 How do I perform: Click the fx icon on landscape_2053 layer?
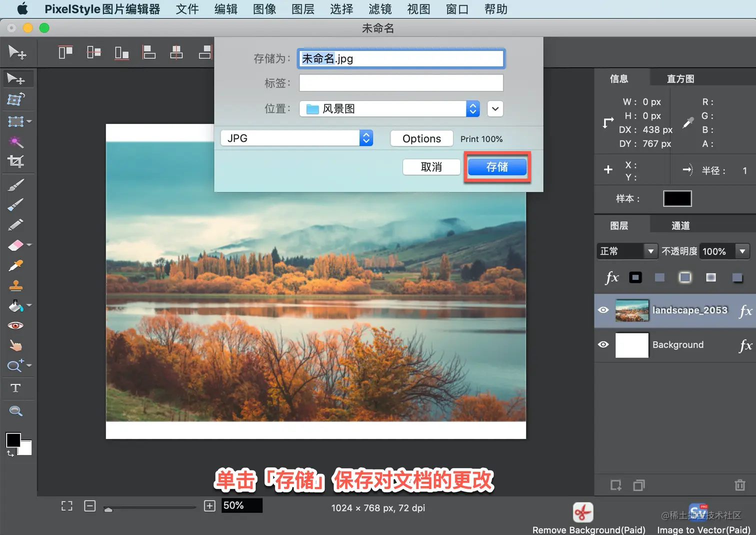pyautogui.click(x=745, y=310)
